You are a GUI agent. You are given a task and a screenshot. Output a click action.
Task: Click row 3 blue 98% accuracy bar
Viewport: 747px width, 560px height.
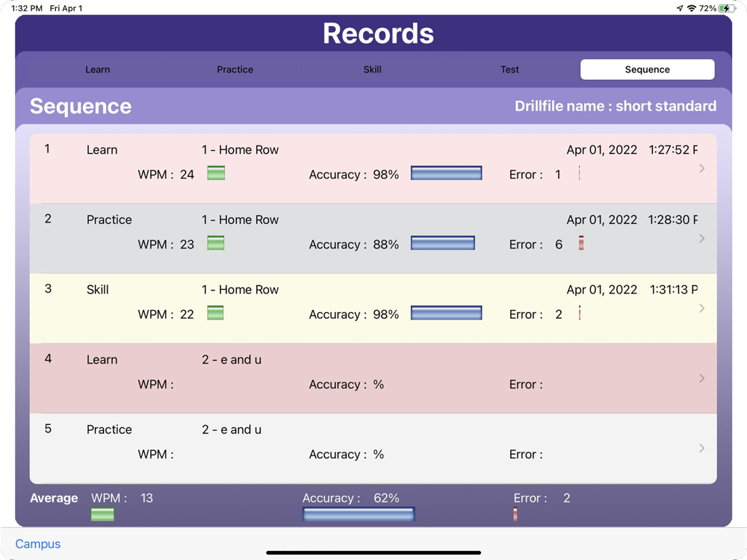[447, 314]
